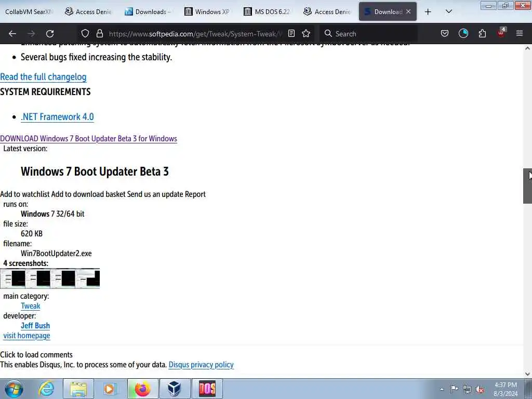Open the fourth screenshot thumbnail

(x=87, y=278)
